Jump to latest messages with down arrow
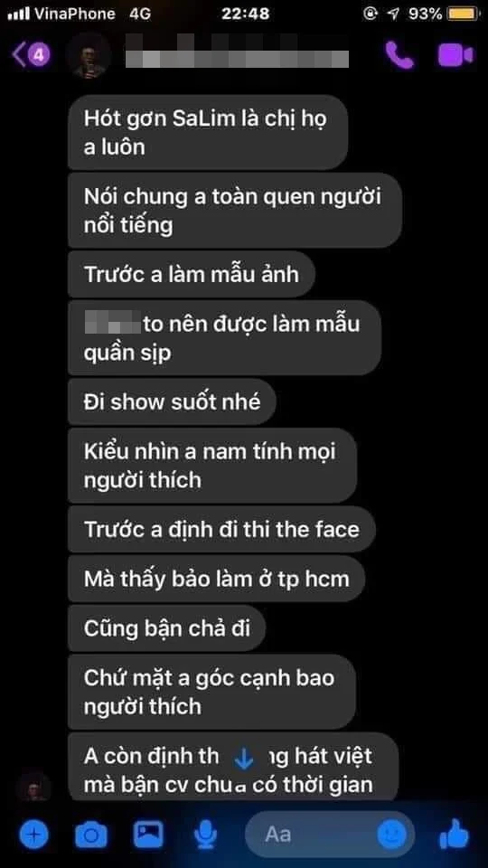Viewport: 488px width, 868px height. tap(243, 759)
